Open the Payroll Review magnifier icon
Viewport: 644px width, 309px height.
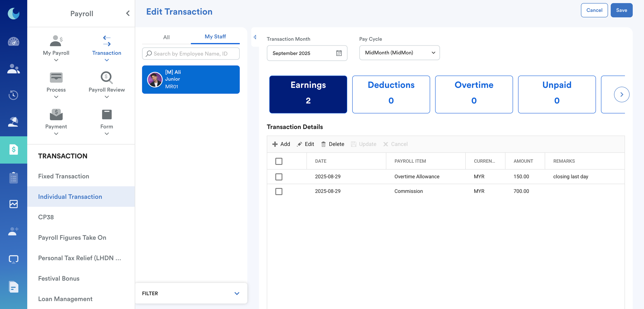point(106,78)
